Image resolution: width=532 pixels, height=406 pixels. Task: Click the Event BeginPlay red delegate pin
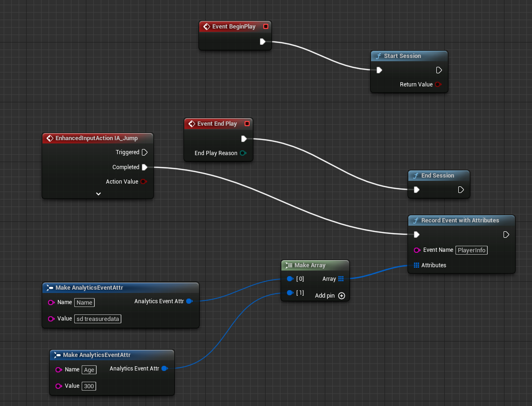(266, 27)
